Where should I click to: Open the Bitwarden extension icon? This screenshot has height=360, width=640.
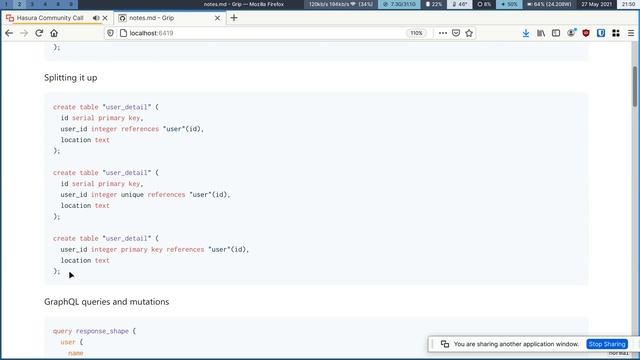[601, 33]
